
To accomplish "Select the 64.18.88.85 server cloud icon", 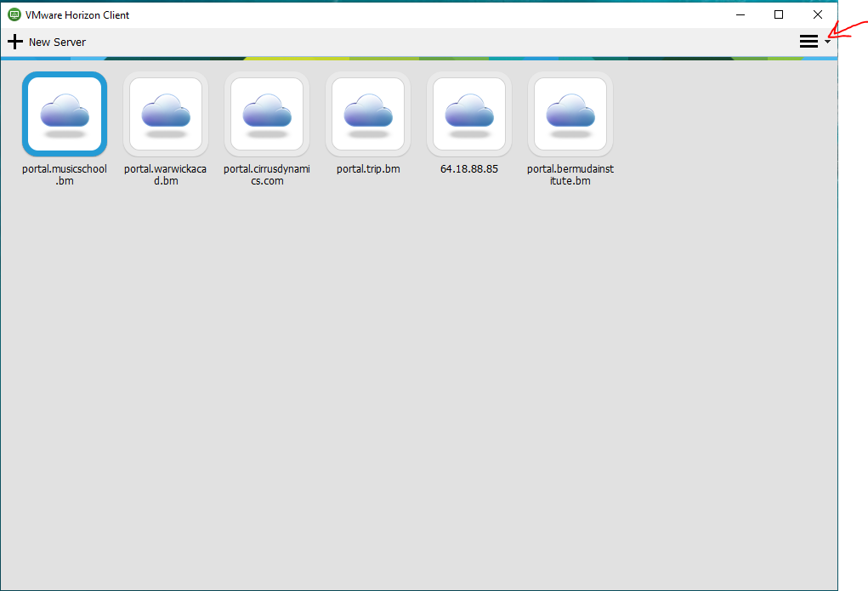I will click(x=469, y=114).
